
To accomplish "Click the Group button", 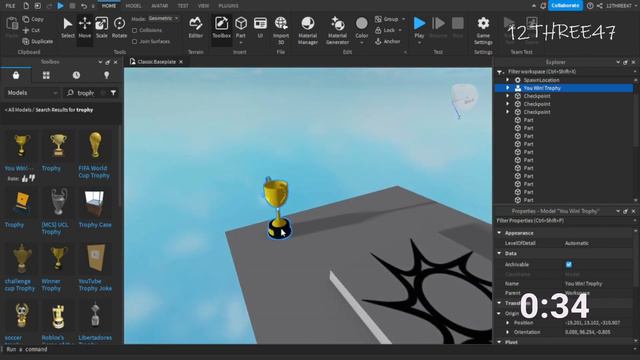I will [387, 19].
